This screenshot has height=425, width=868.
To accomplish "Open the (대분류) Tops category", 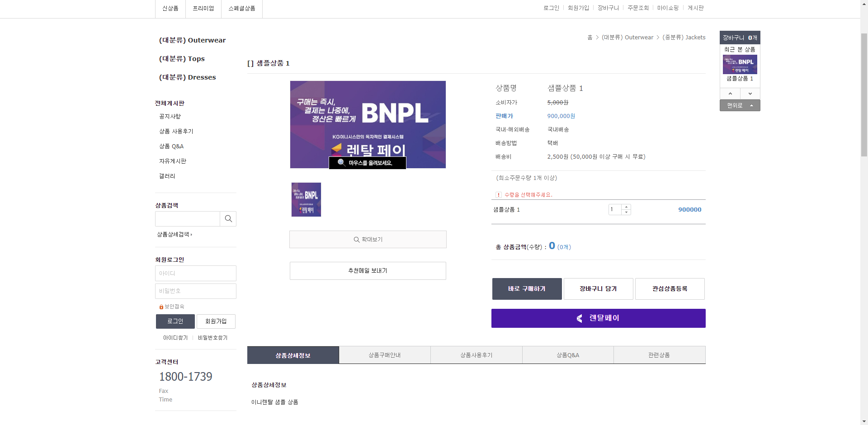I will [x=182, y=59].
